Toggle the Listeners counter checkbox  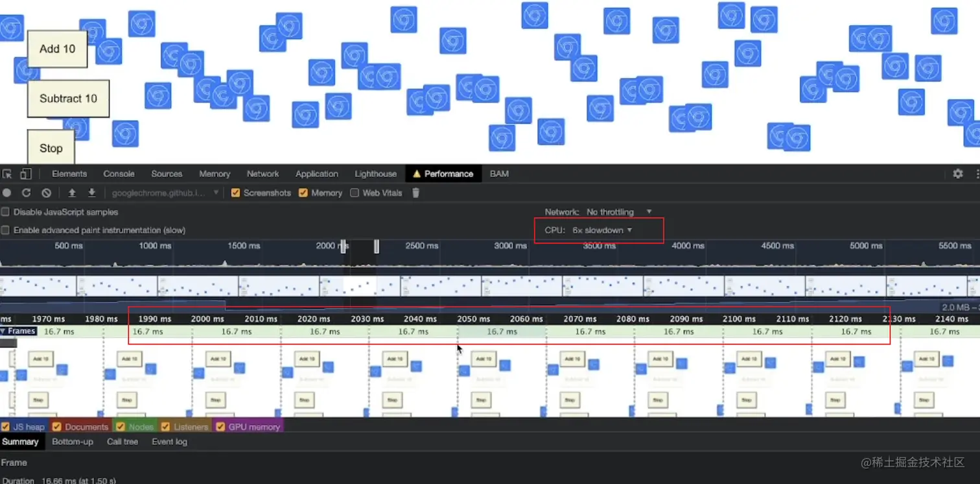(165, 427)
